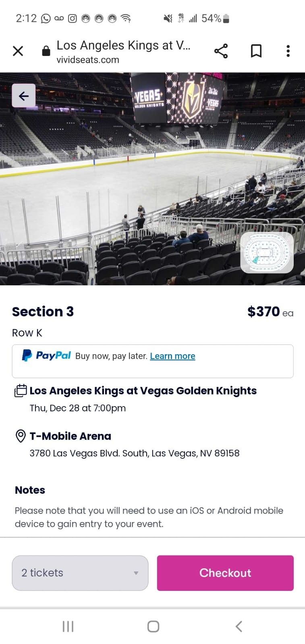Screen dimensions: 305x644
Task: Tap the PayPal logo
Action: point(46,355)
